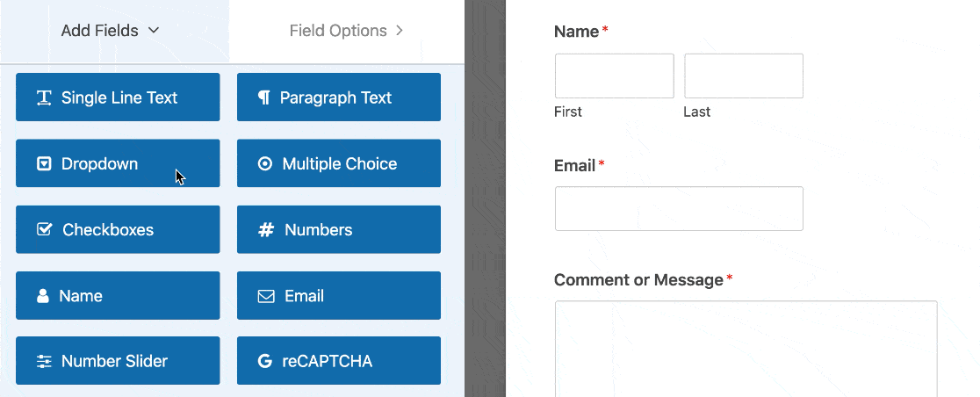Click the Name field person icon

43,296
